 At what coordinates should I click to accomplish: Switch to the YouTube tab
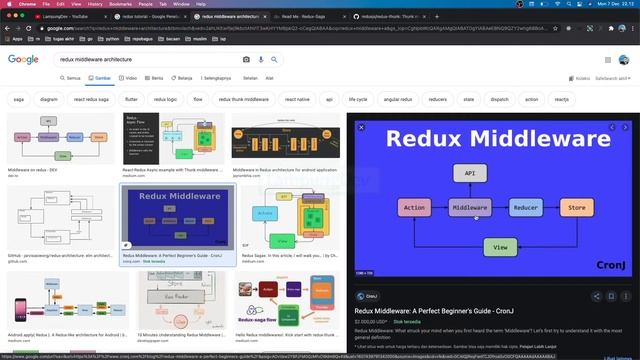[x=69, y=17]
